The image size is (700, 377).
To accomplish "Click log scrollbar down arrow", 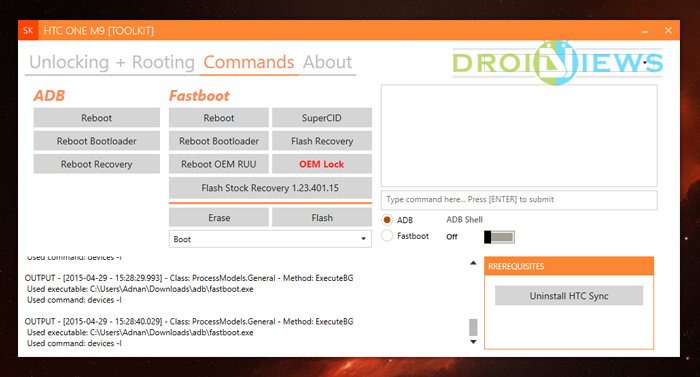I will click(x=473, y=342).
